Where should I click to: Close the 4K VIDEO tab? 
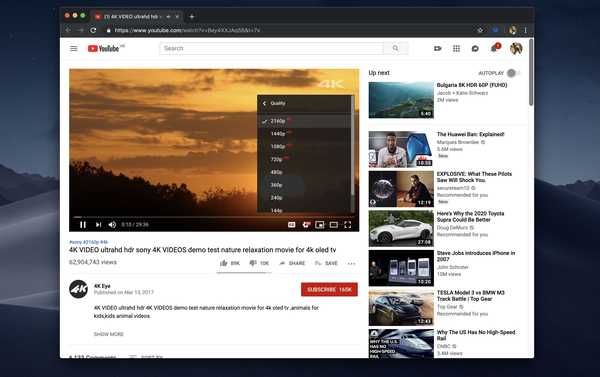point(177,16)
